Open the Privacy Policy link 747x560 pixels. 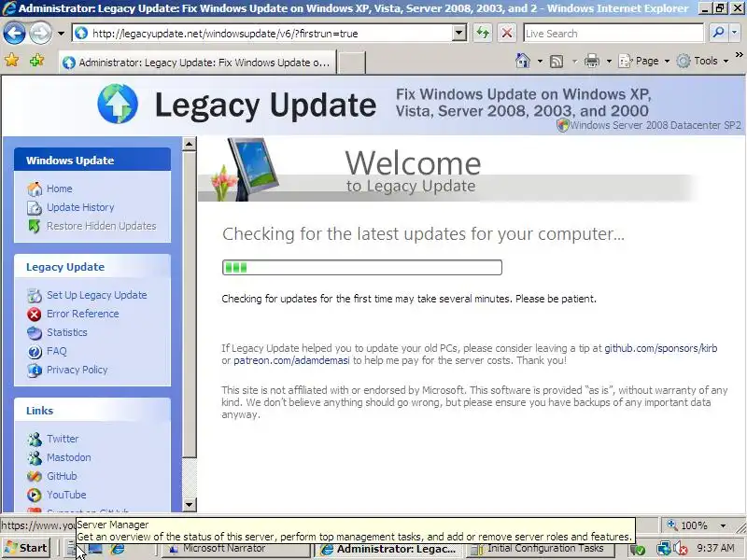click(x=78, y=370)
